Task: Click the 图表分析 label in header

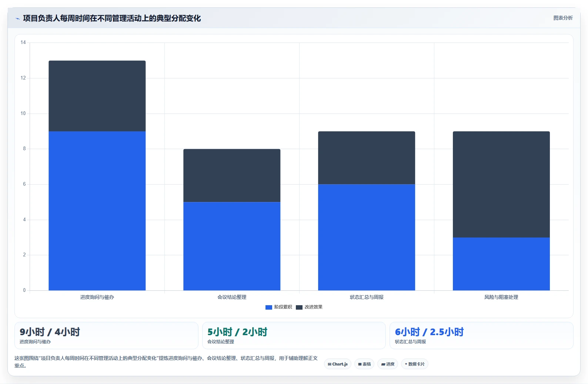Action: (563, 18)
